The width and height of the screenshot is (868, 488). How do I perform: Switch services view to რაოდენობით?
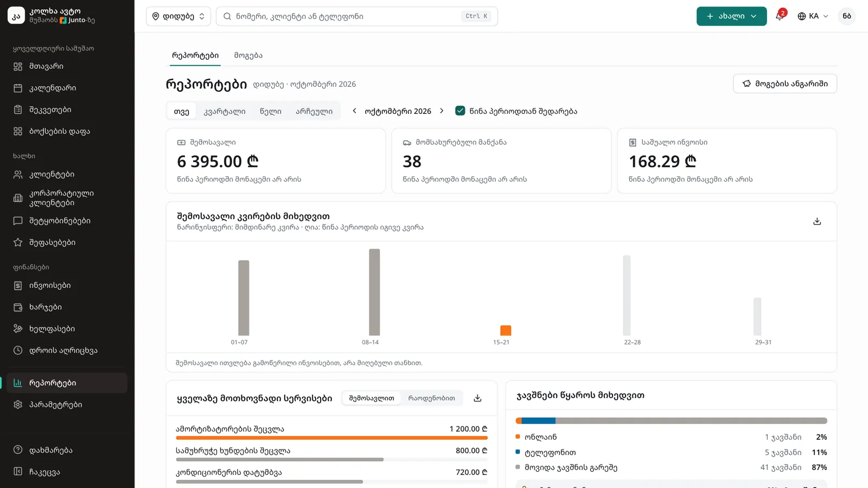[432, 398]
